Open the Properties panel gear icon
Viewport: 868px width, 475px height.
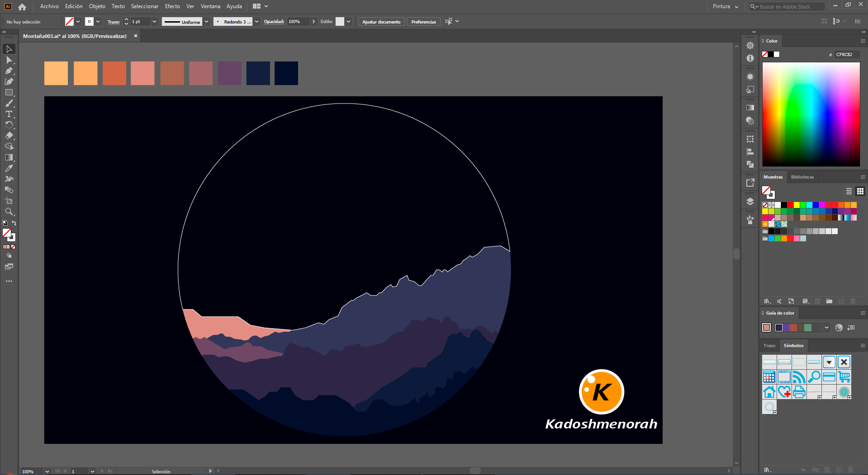pos(750,46)
